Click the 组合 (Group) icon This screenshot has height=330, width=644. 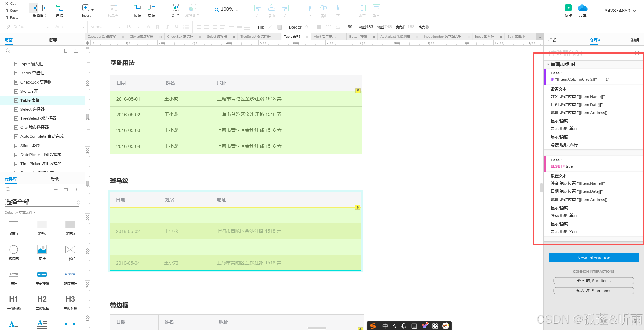tap(176, 9)
